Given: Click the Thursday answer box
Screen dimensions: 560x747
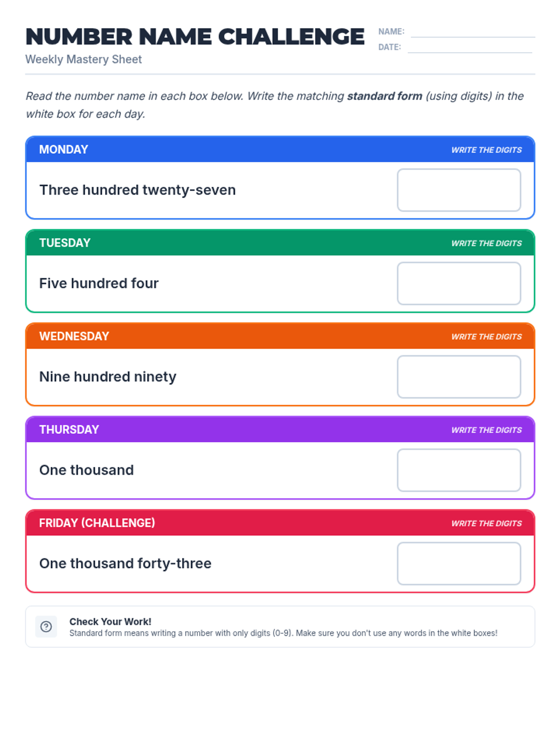Looking at the screenshot, I should coord(459,470).
